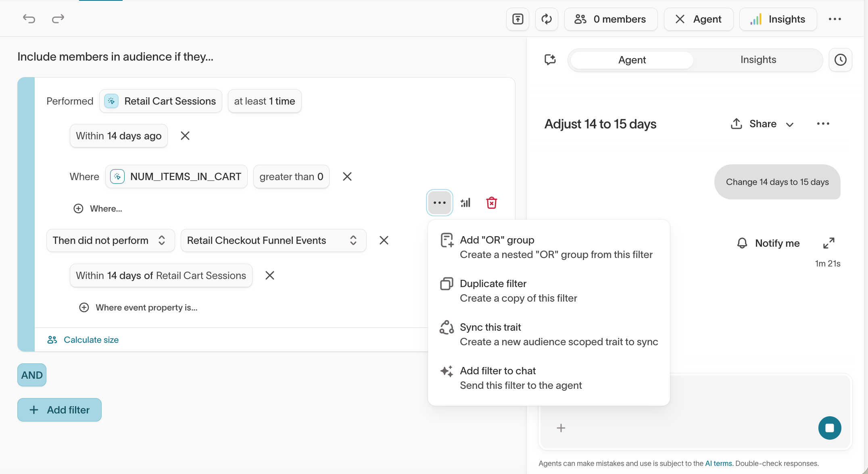The image size is (868, 474).
Task: Open filter insights via the bar chart icon
Action: click(465, 202)
